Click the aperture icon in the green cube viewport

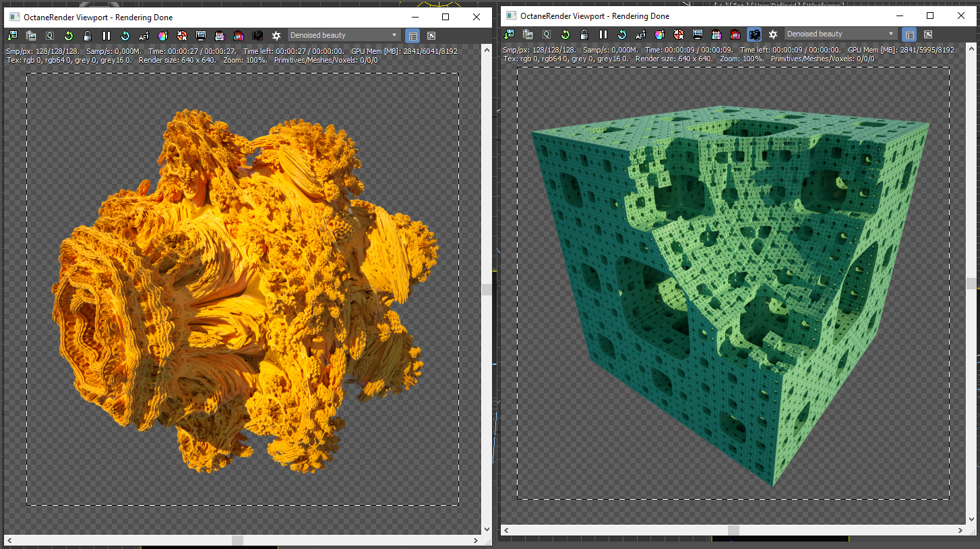(x=773, y=34)
